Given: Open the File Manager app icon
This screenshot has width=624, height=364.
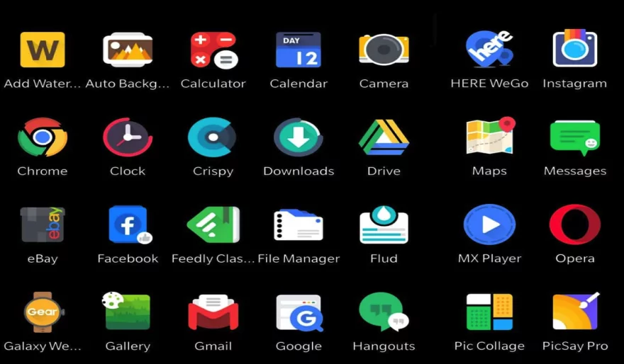Looking at the screenshot, I should pyautogui.click(x=299, y=225).
